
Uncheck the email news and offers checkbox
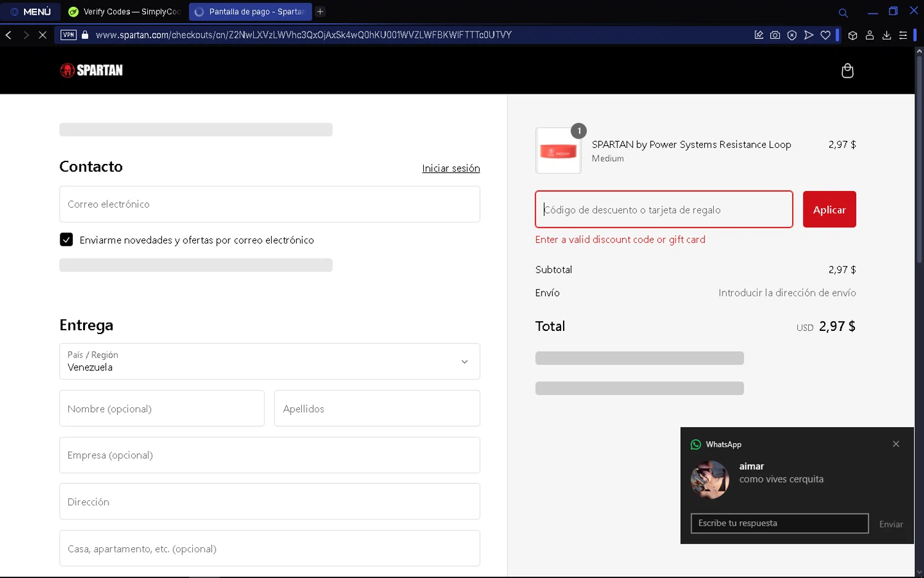[67, 240]
